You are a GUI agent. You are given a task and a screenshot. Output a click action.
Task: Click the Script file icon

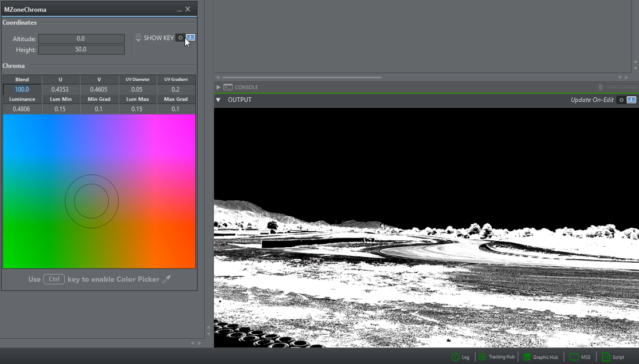(605, 357)
